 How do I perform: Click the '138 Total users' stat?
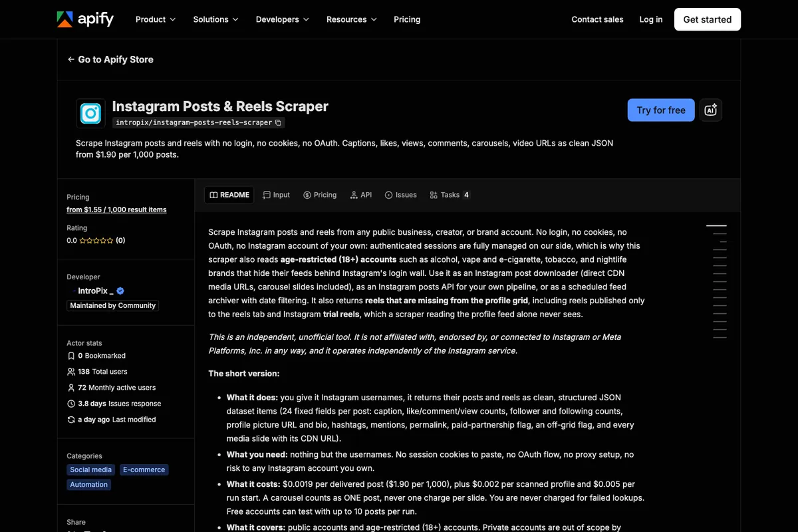pyautogui.click(x=102, y=372)
